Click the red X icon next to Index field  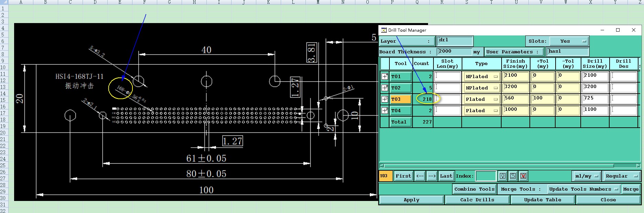point(523,176)
